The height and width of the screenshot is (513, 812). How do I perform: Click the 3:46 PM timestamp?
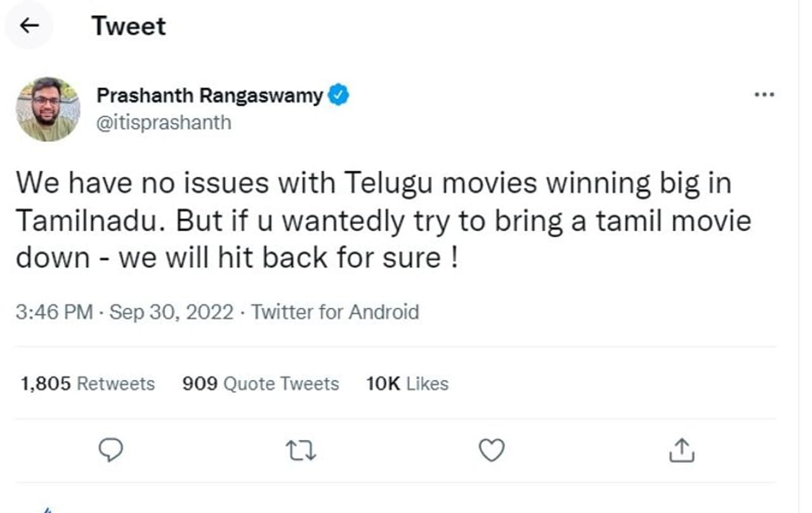point(55,312)
